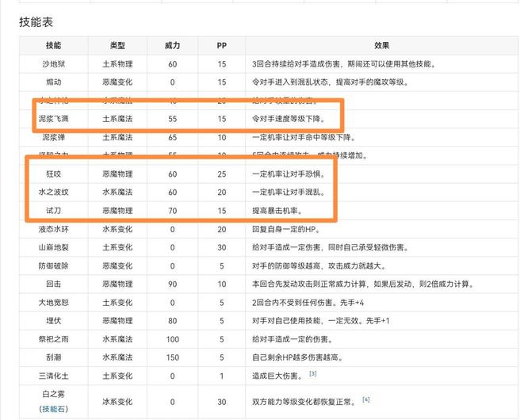Click footnote reference [3] beside 造成巨大伤害

tap(313, 373)
